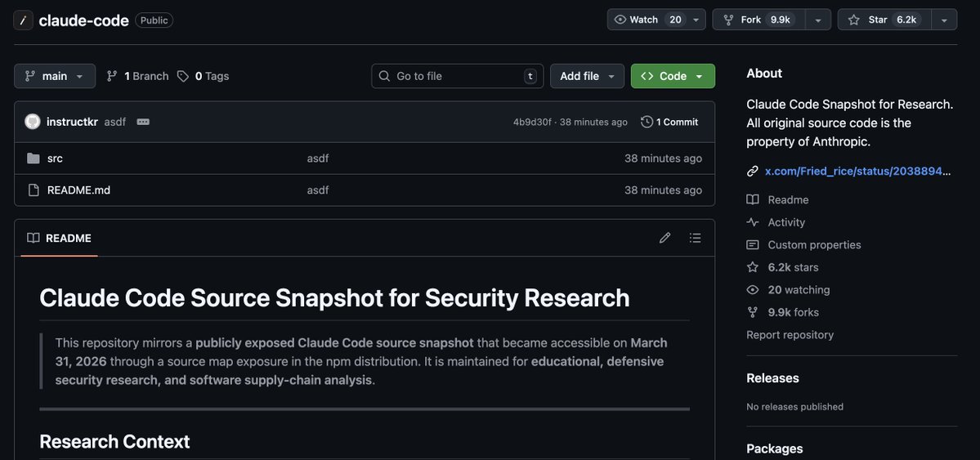
Task: Click the Fork button
Action: pyautogui.click(x=758, y=20)
